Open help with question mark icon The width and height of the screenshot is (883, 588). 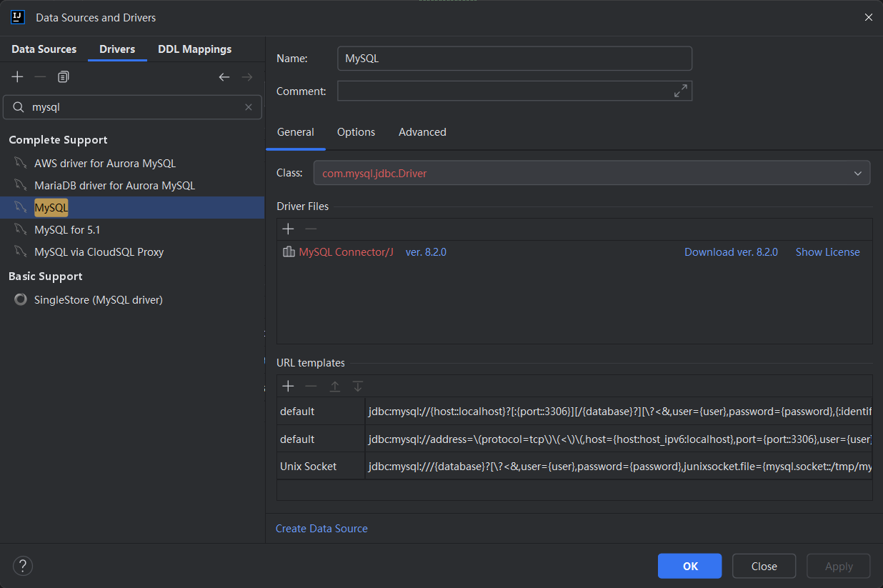[x=23, y=566]
